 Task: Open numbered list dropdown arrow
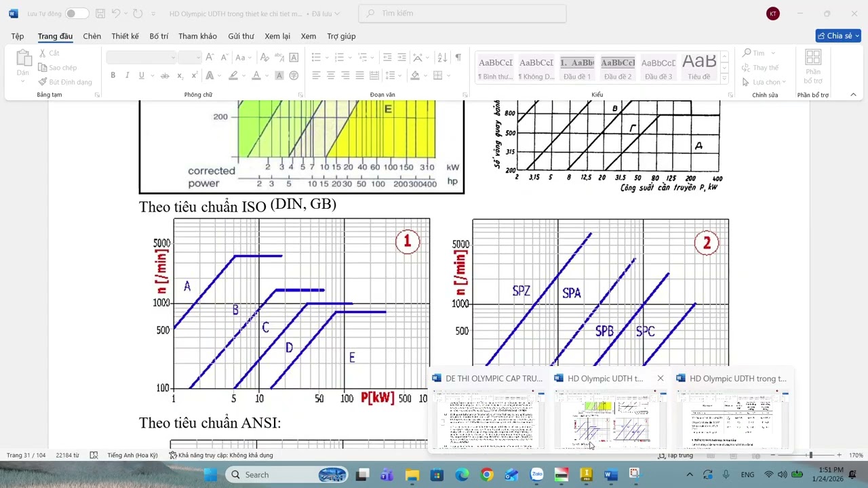tap(350, 58)
